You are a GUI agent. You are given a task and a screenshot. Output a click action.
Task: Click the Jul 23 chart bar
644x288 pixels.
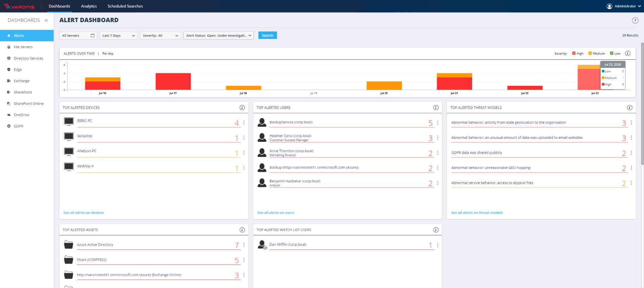(589, 77)
